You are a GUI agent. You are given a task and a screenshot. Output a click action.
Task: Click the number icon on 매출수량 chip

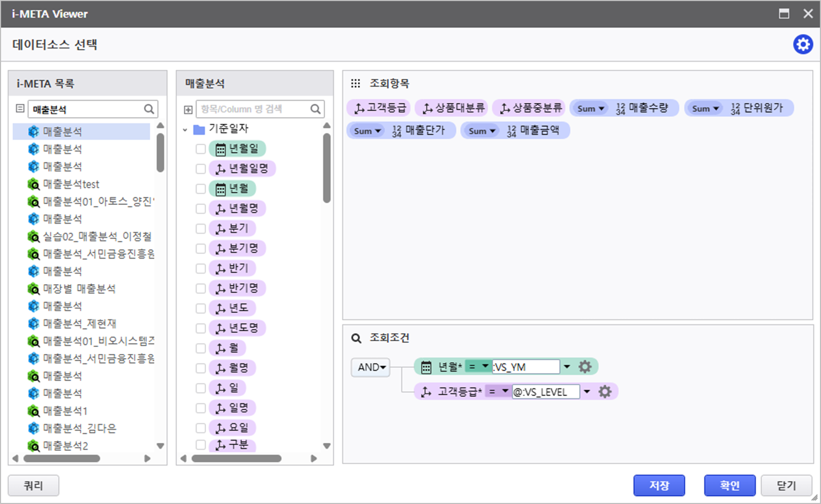[620, 109]
